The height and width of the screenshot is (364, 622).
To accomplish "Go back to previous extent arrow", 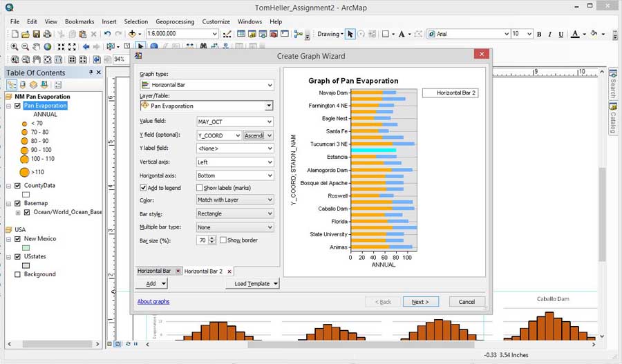I will coord(86,47).
